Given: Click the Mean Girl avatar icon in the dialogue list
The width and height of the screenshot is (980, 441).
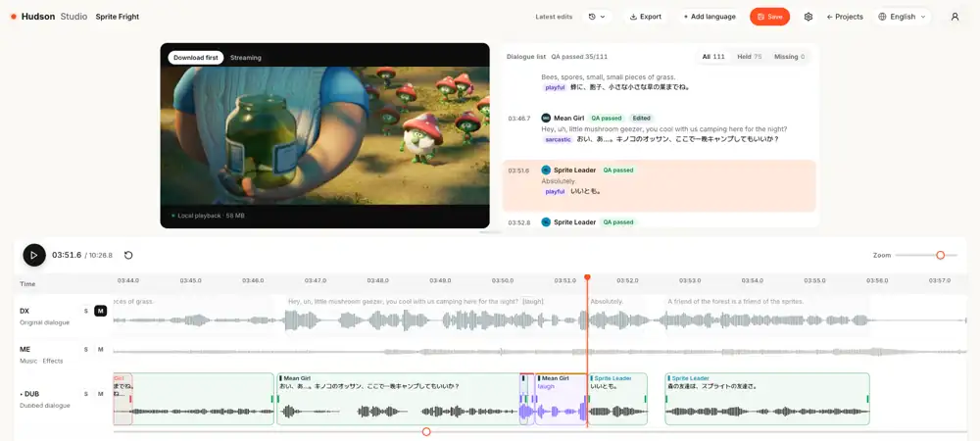Looking at the screenshot, I should click(x=546, y=118).
